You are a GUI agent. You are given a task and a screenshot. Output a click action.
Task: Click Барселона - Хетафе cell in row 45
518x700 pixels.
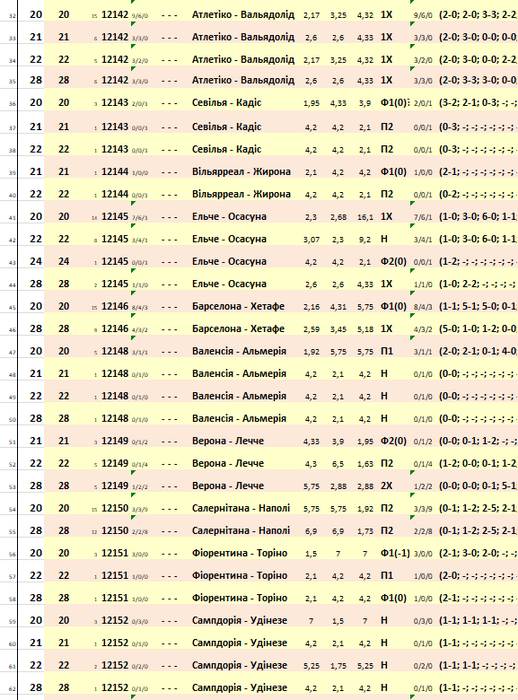(238, 306)
